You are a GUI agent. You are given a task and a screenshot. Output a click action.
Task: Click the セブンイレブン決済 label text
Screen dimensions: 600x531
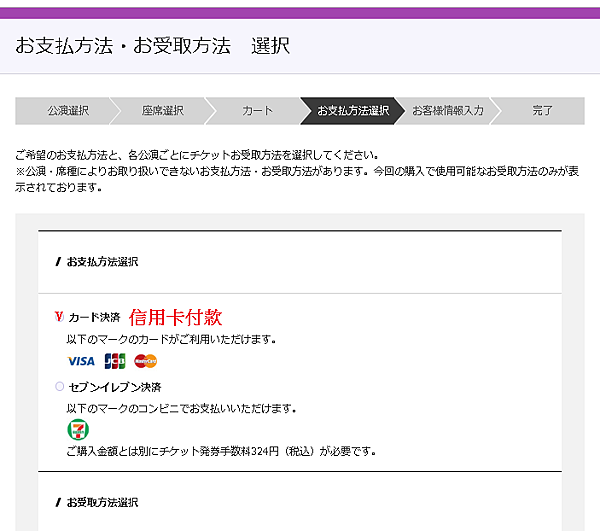point(115,387)
